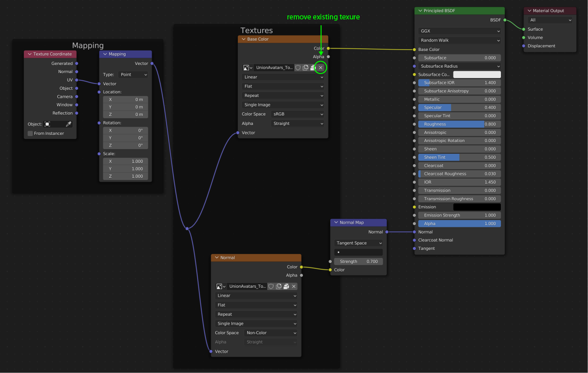Collapse the Normal Map node

(336, 222)
